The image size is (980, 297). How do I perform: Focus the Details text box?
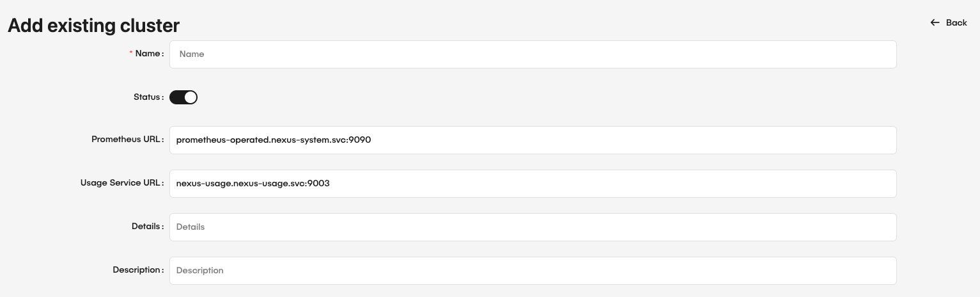[x=532, y=227]
